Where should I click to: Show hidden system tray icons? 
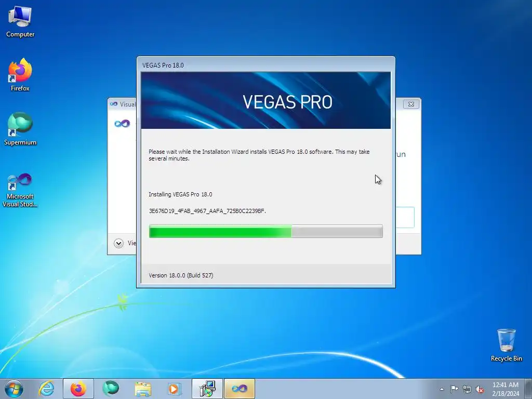(x=442, y=389)
